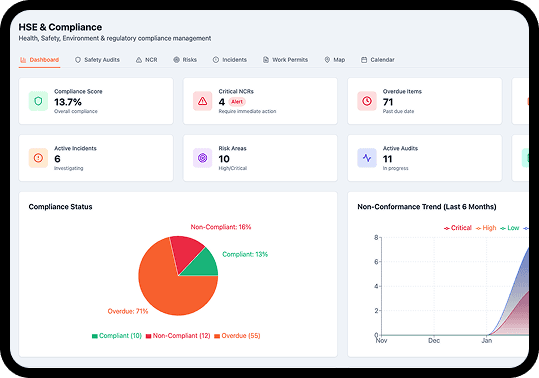Viewport: 539px width, 378px height.
Task: Open the Dashboard tab
Action: [x=40, y=60]
